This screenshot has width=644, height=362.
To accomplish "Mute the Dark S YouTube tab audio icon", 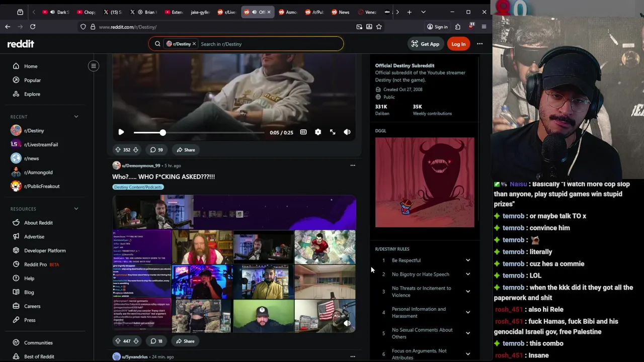I will 52,12.
